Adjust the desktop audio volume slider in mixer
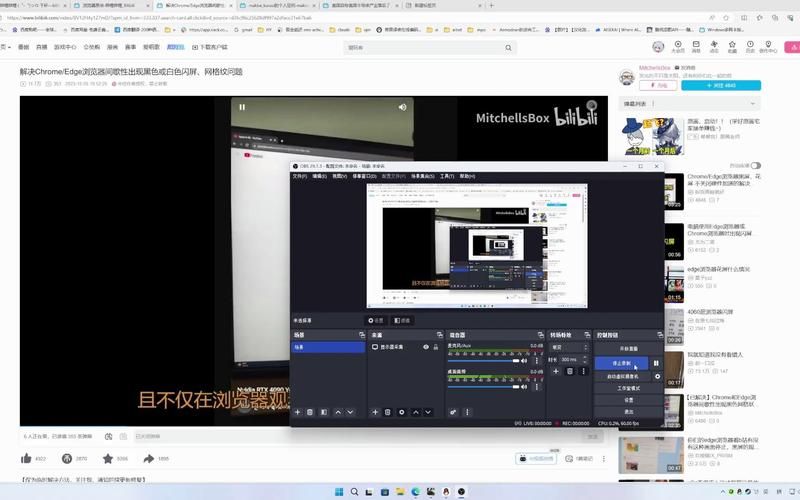The width and height of the screenshot is (800, 500). coord(483,387)
